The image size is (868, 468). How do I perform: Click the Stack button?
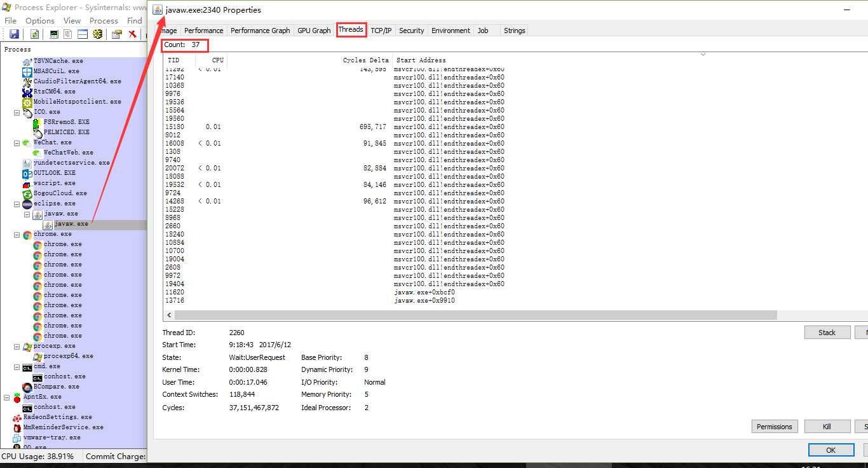click(827, 332)
